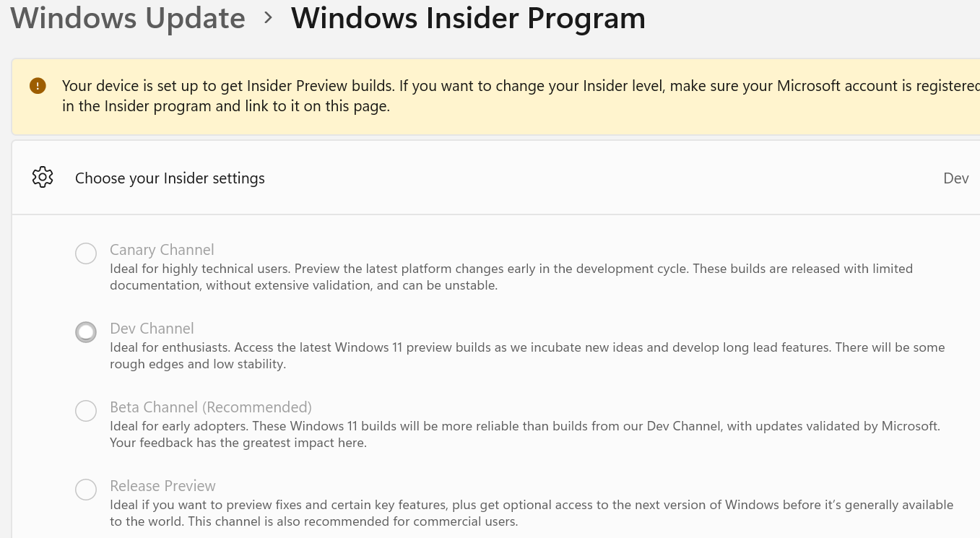The image size is (980, 538).
Task: Collapse the Choose your Insider settings section
Action: (491, 177)
